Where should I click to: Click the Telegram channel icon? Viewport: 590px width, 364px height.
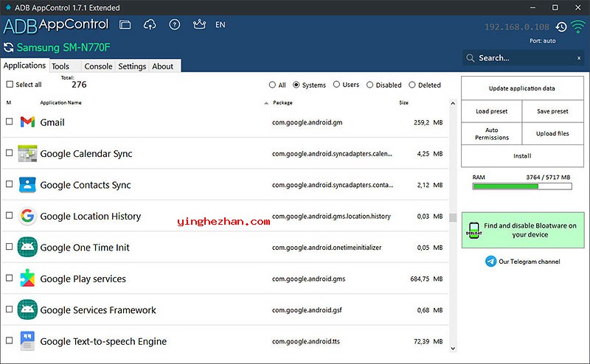[490, 262]
